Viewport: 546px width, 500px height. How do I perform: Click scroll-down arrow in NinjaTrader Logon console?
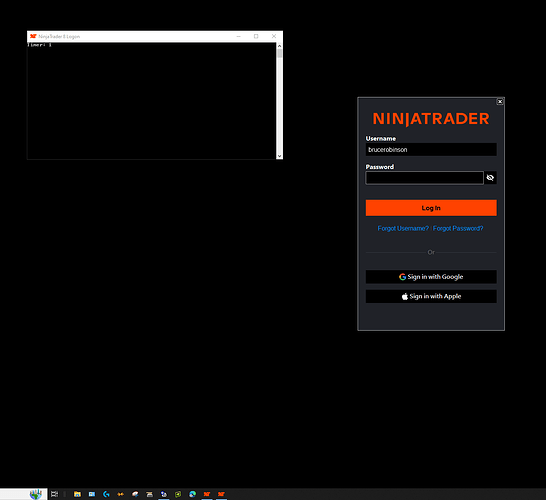pyautogui.click(x=279, y=156)
